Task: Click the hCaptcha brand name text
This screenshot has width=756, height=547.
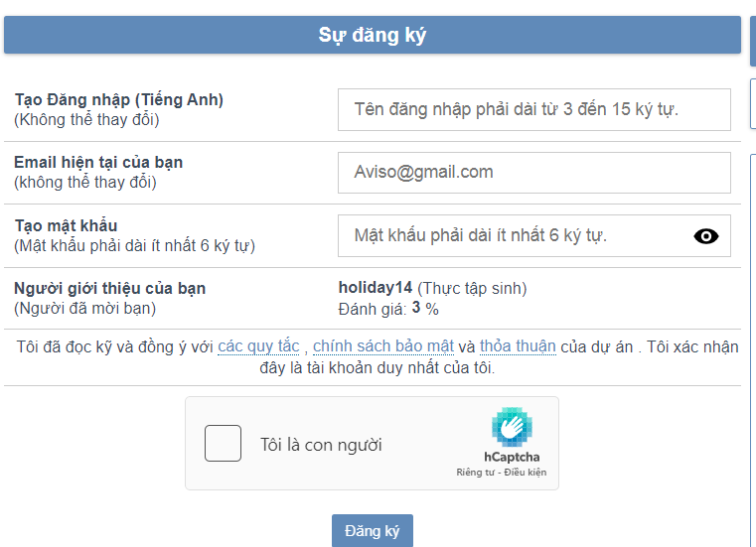Action: tap(512, 457)
